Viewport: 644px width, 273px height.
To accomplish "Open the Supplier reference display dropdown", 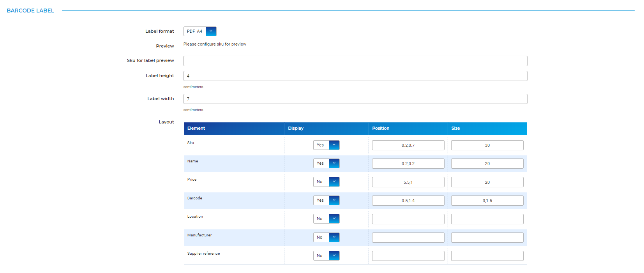I will tap(326, 255).
